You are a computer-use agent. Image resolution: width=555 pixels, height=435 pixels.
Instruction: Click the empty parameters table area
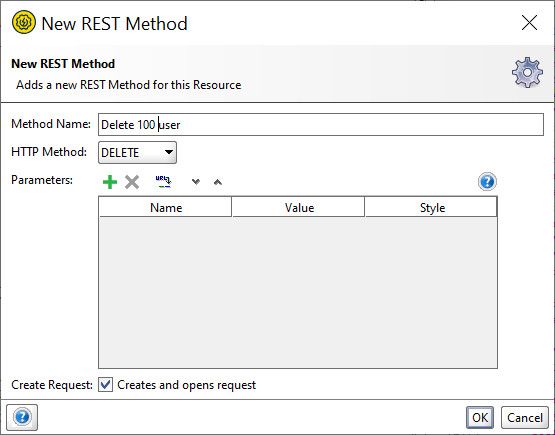[x=298, y=292]
